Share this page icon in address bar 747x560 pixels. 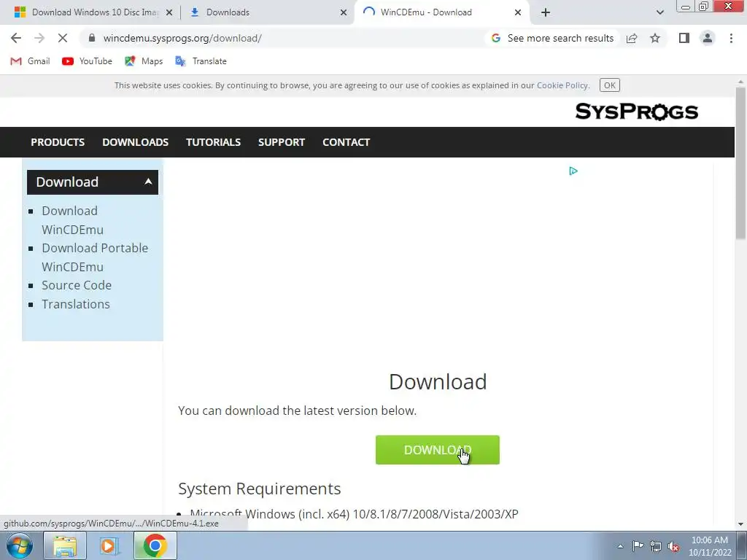point(632,38)
